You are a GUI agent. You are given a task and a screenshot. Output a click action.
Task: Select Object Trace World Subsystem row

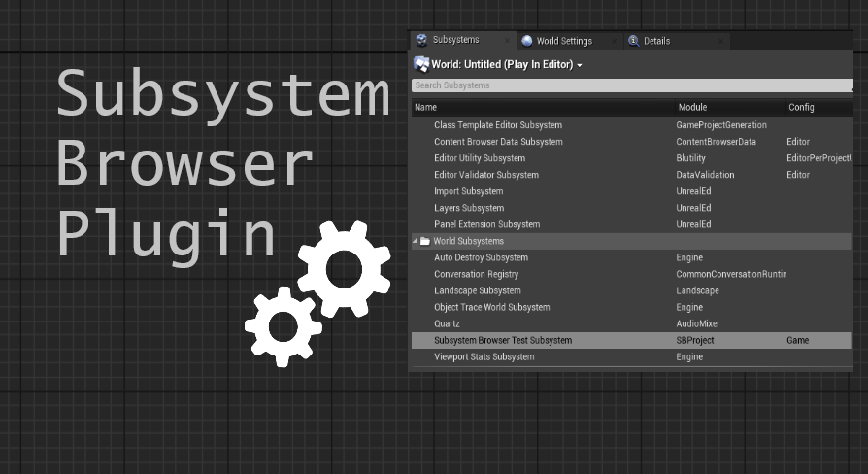pos(632,307)
